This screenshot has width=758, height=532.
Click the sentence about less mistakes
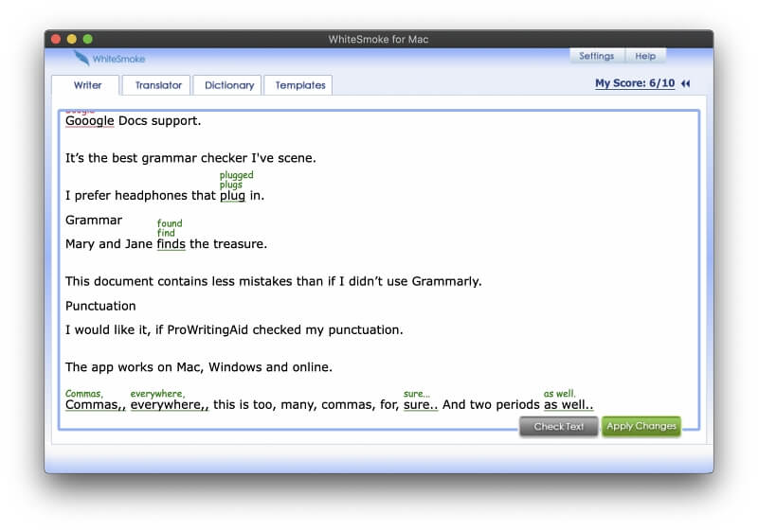tap(274, 281)
